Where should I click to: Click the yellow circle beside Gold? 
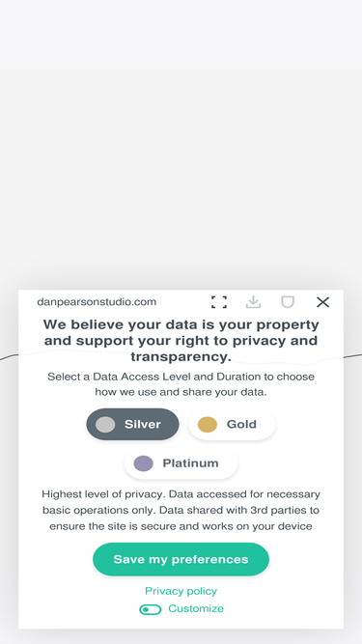(208, 424)
